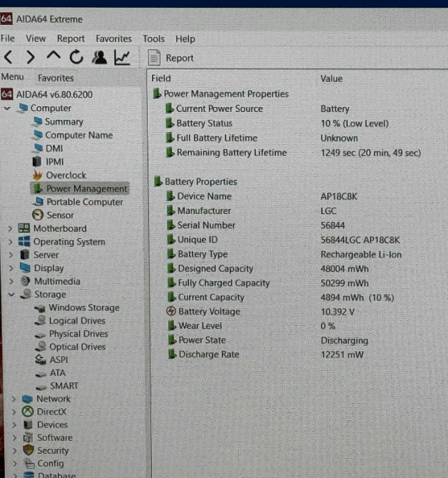
Task: Open the Favorites menu
Action: point(113,39)
